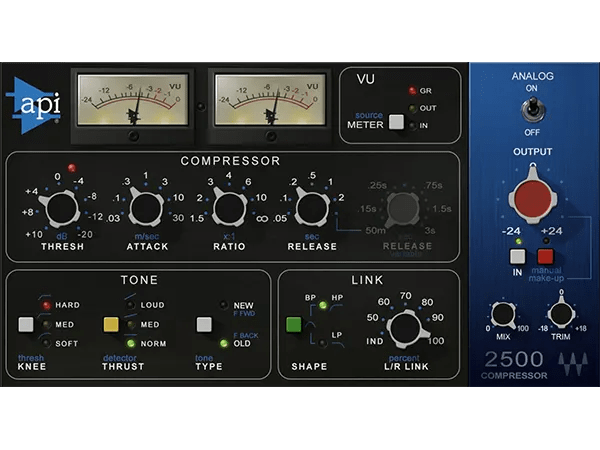The image size is (600, 450).
Task: Click the -24 output LED
Action: point(518,241)
